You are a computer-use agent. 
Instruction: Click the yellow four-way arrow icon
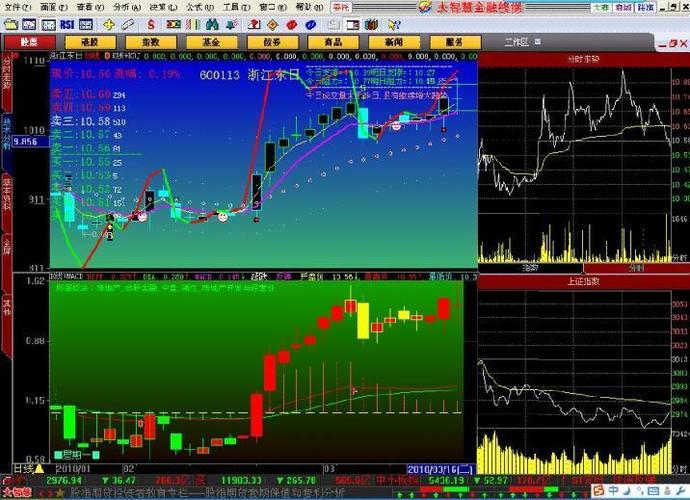[108, 25]
